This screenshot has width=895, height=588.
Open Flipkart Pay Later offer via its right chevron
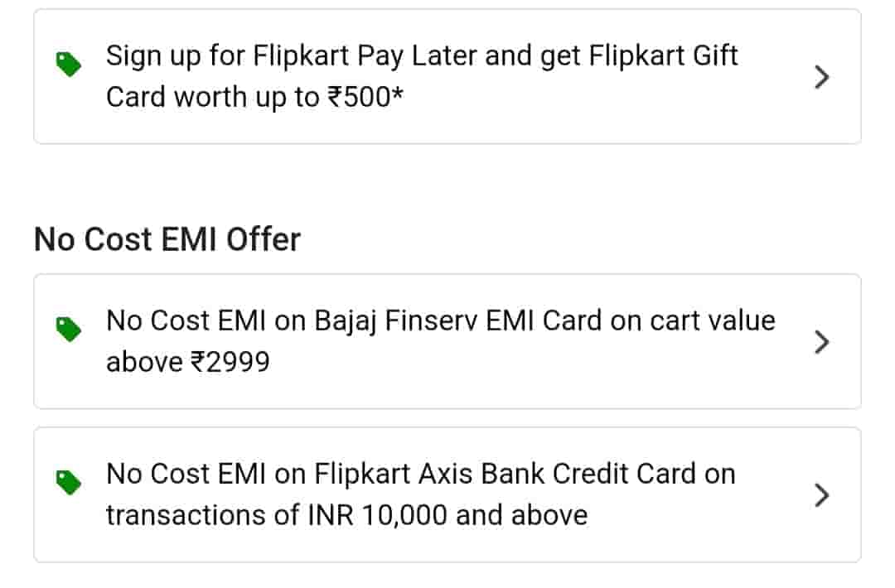(x=821, y=77)
